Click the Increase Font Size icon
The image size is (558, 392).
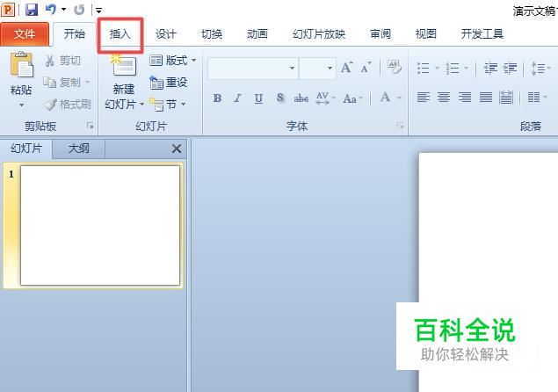click(x=346, y=68)
